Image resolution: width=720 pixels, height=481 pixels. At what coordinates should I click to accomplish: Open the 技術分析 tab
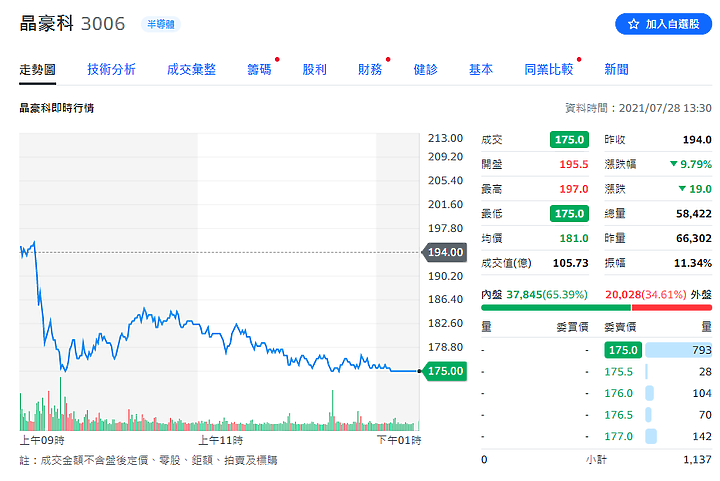tap(111, 70)
